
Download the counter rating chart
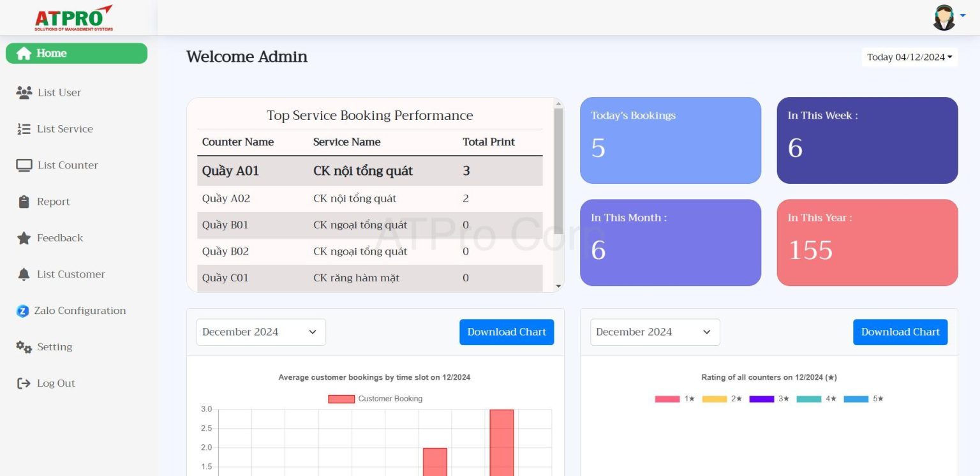[x=900, y=332]
